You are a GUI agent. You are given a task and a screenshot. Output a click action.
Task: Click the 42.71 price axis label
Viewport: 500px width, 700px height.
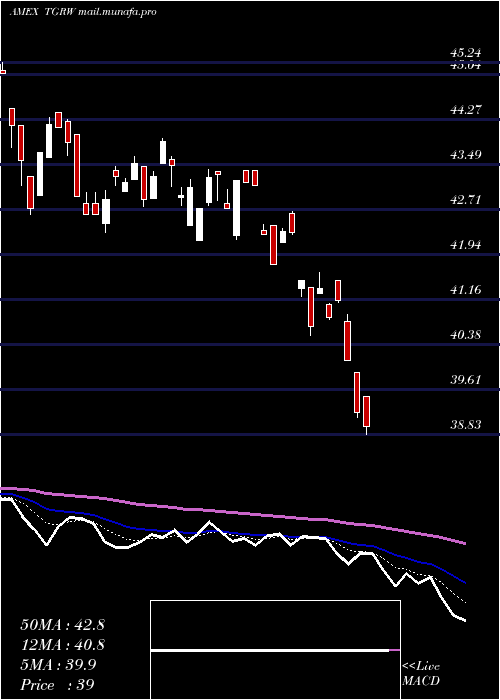465,199
